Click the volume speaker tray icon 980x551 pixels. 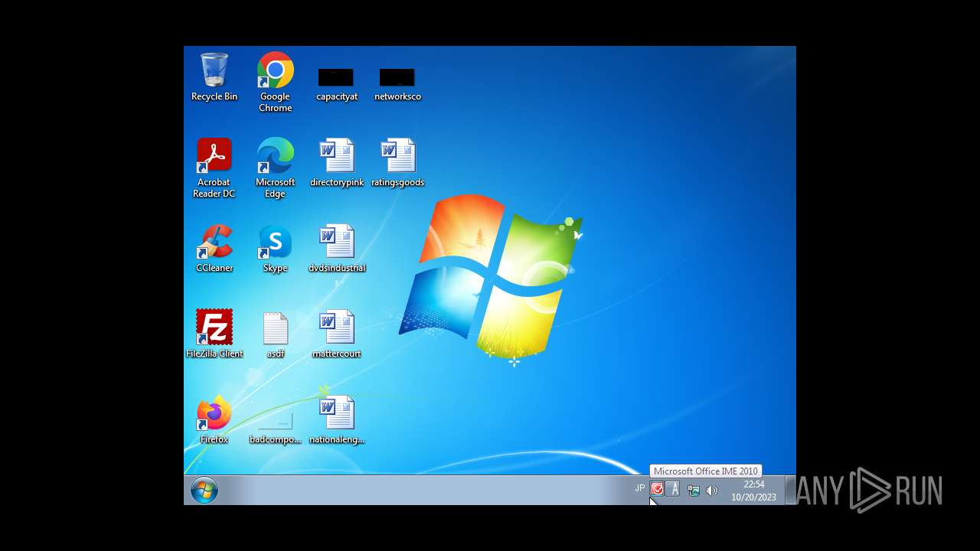coord(712,491)
